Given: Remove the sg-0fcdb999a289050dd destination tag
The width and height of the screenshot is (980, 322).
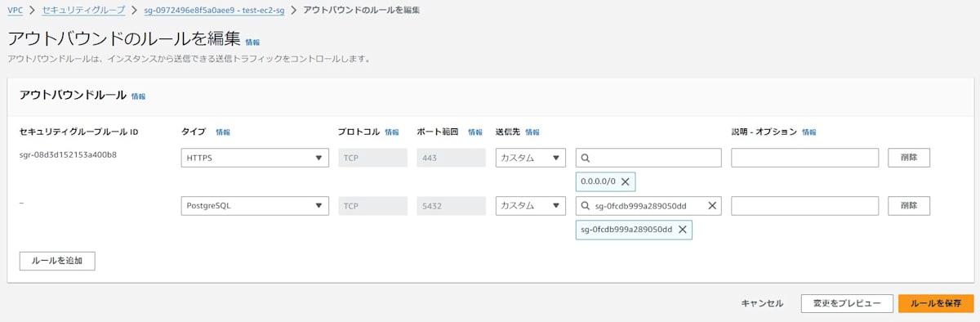Looking at the screenshot, I should pos(682,230).
